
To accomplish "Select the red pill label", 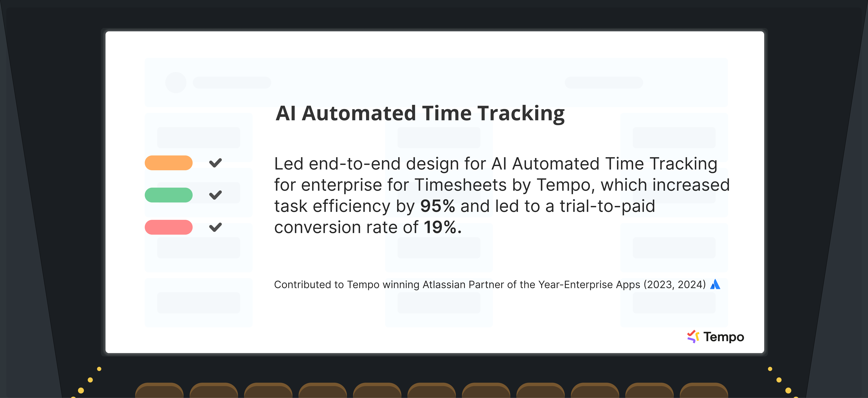I will (x=169, y=227).
